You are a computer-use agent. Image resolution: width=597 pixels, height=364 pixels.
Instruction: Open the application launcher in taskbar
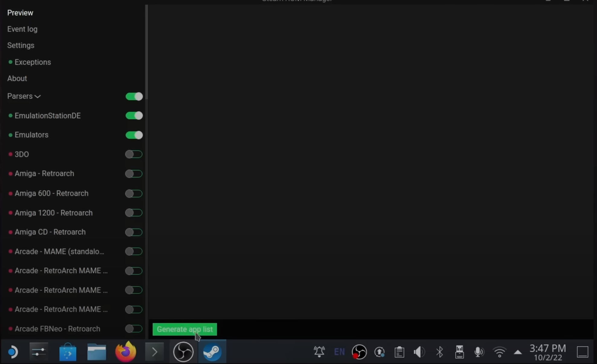click(13, 352)
